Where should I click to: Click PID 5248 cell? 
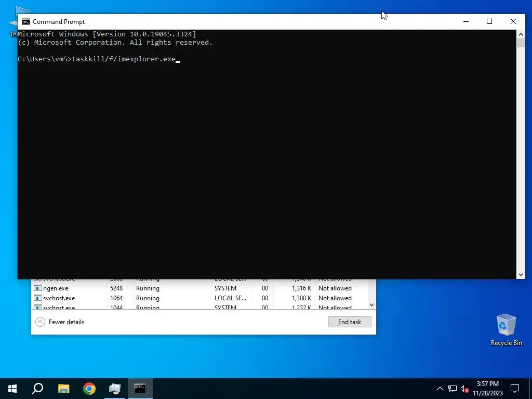pos(116,288)
